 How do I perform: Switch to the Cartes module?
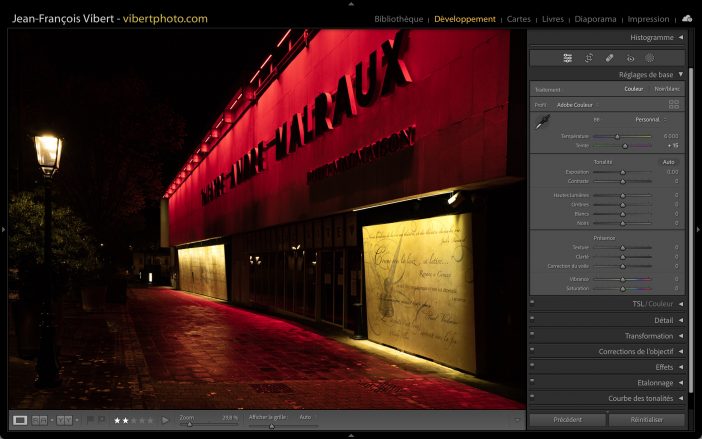[x=519, y=19]
